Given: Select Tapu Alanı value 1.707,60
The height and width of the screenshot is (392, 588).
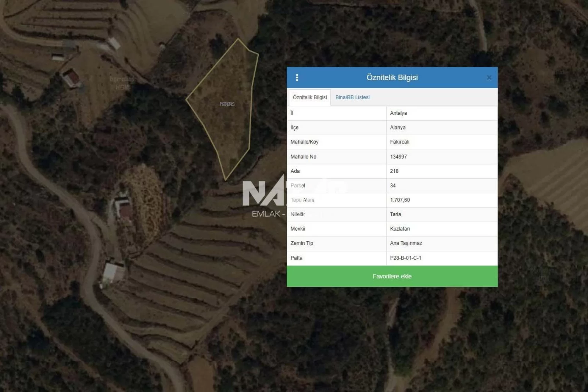Looking at the screenshot, I should (400, 200).
